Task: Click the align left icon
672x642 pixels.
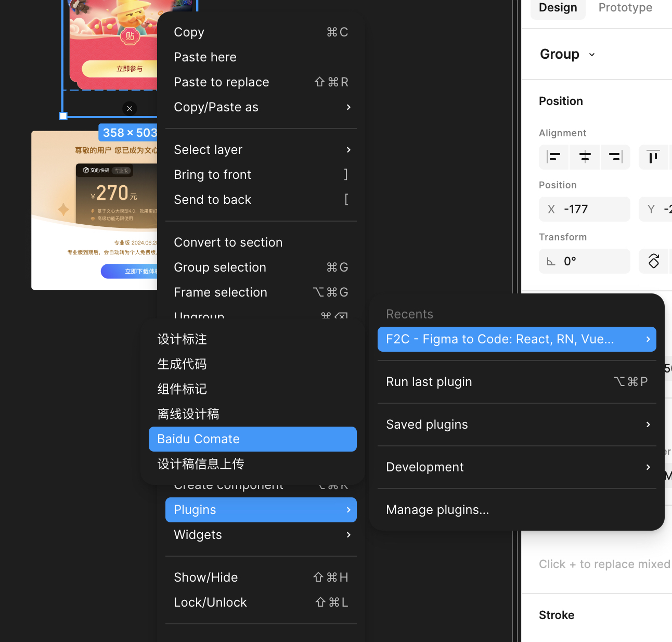Action: pyautogui.click(x=554, y=157)
